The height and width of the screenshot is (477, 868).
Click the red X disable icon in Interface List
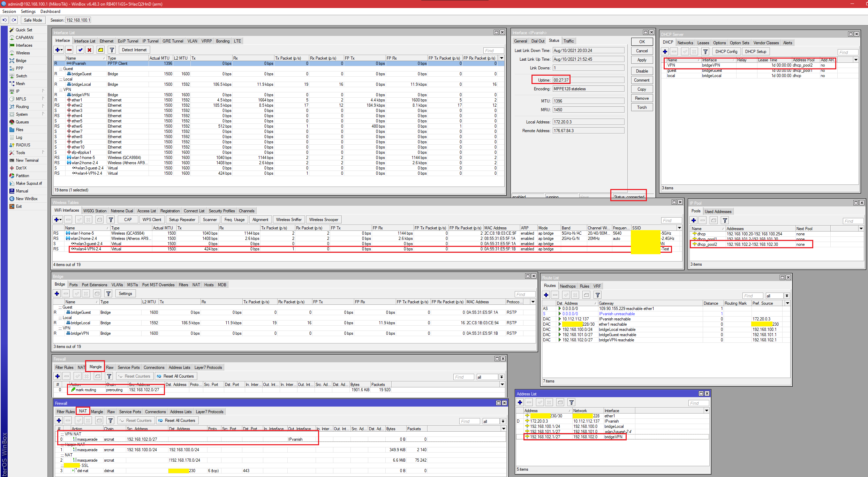90,50
